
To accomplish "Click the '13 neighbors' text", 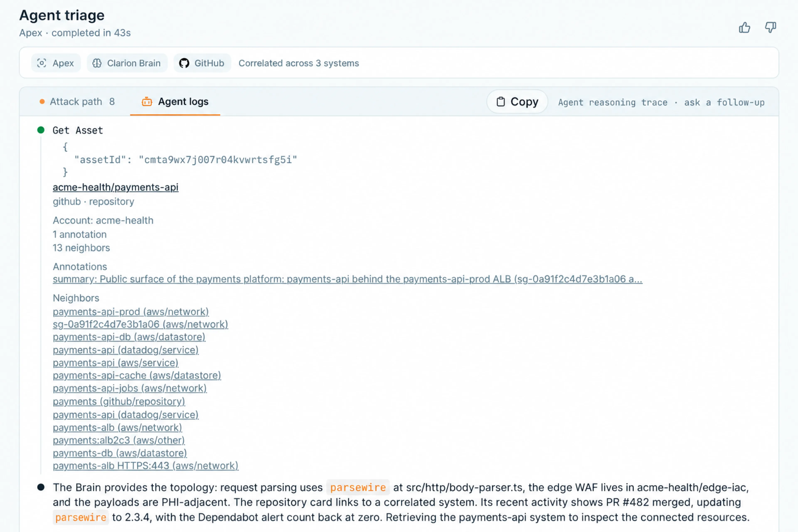I will tap(81, 248).
